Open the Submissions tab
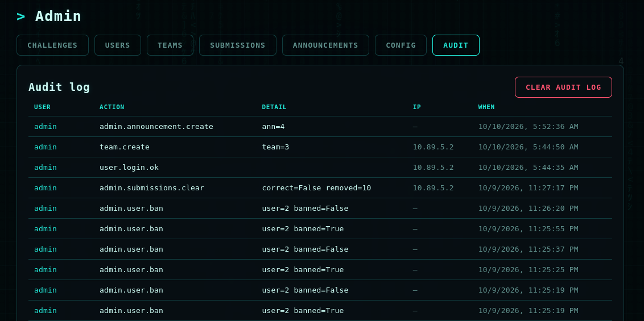 click(x=237, y=45)
